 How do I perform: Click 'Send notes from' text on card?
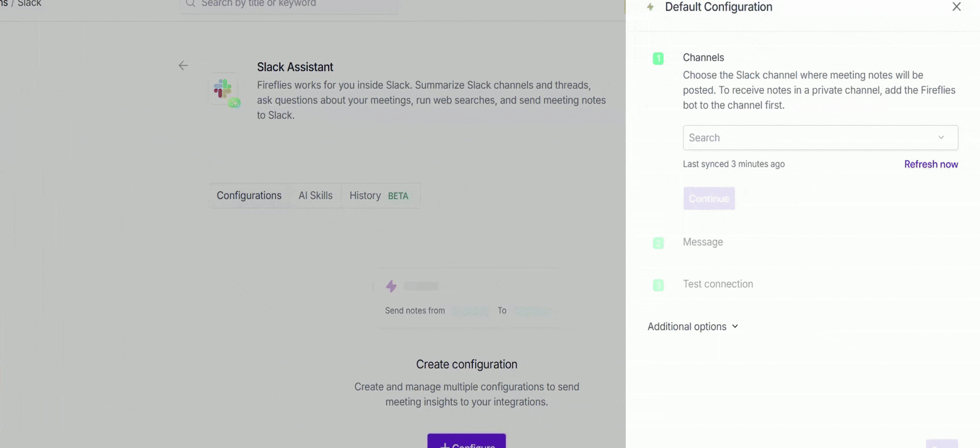coord(415,311)
